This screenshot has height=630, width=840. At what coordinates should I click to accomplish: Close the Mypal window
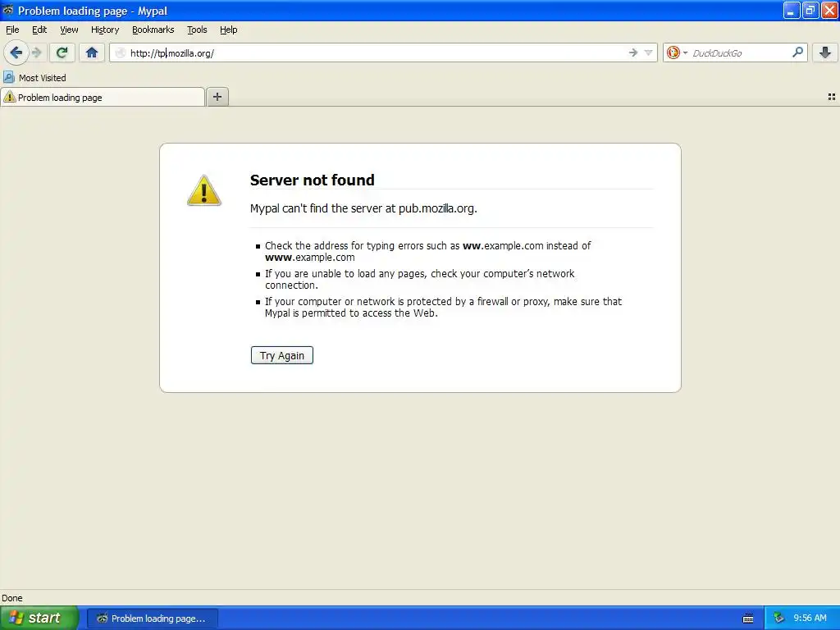[830, 10]
